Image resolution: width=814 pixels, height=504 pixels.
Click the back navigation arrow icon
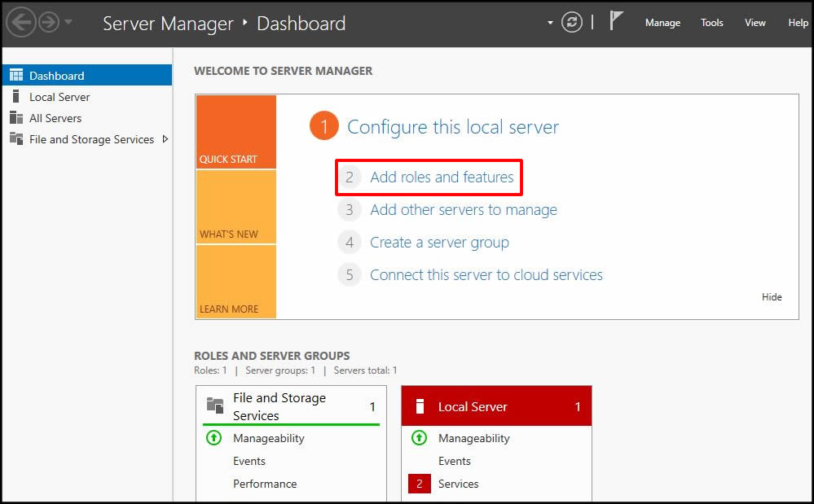point(21,23)
